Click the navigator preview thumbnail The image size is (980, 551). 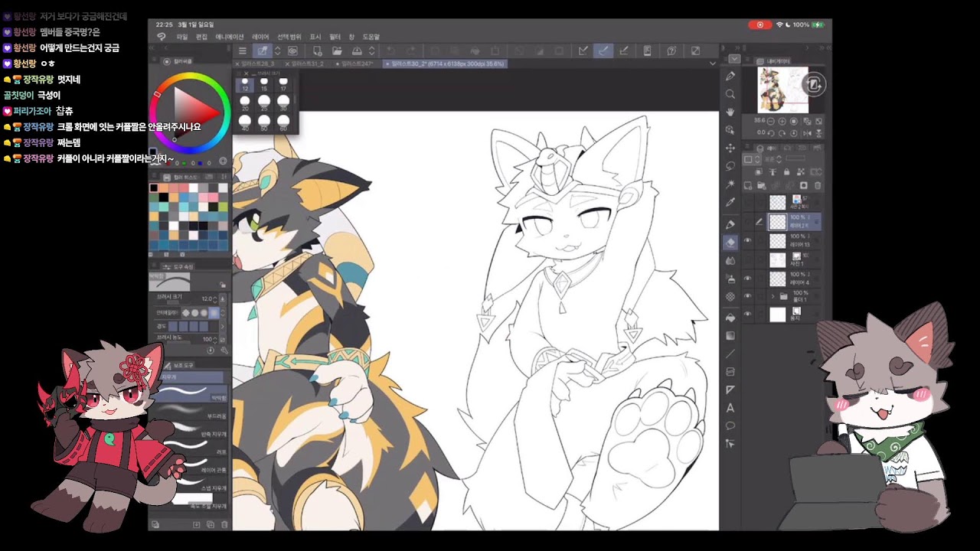click(782, 90)
